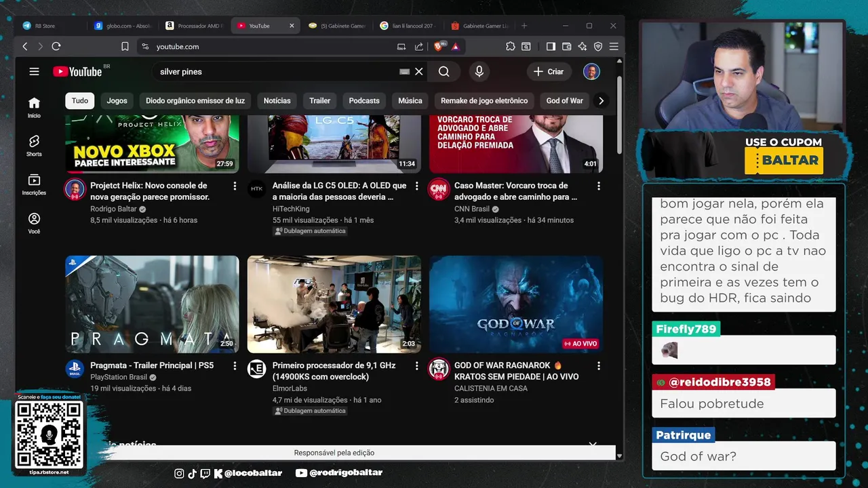Open options menu for LG C5 OLED video
868x488 pixels.
[x=417, y=186]
